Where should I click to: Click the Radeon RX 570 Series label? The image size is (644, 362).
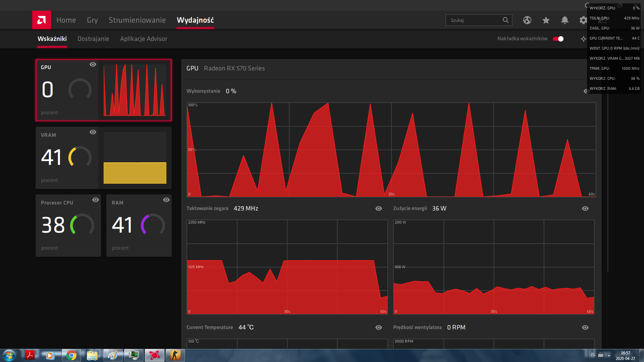tap(234, 68)
